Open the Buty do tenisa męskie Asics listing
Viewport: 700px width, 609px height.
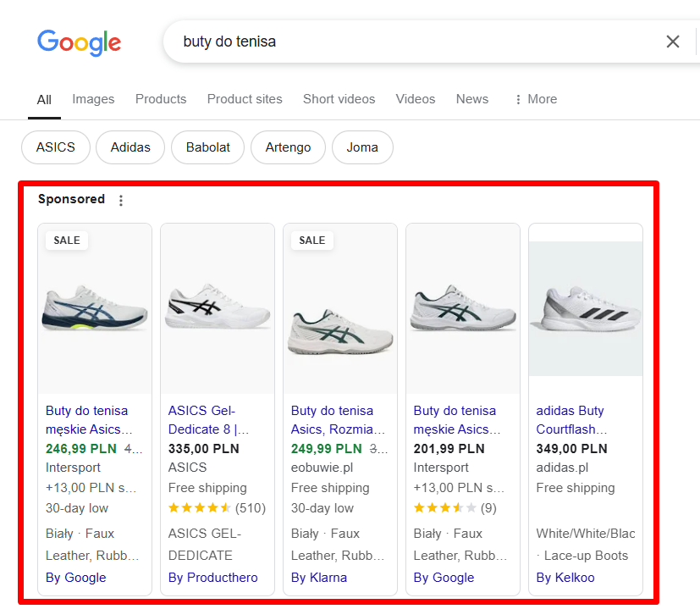(x=88, y=419)
